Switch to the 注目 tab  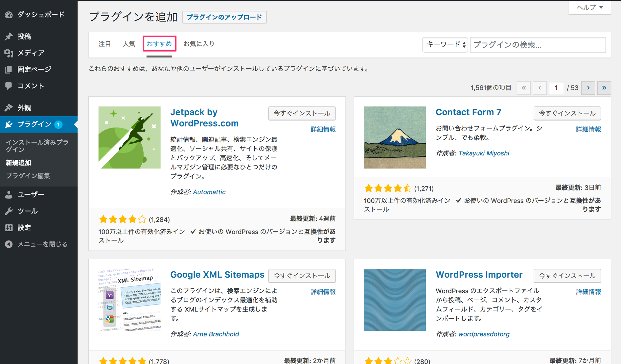point(105,44)
